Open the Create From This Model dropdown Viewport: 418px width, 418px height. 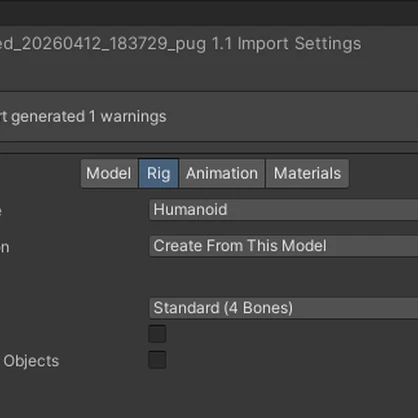tap(284, 246)
